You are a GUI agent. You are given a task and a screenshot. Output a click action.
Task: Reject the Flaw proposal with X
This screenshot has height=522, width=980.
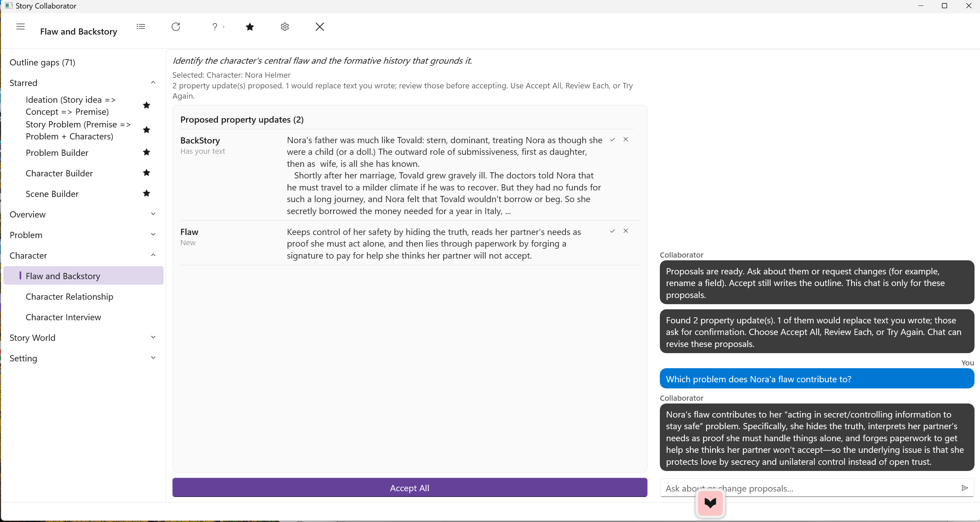[x=626, y=231]
